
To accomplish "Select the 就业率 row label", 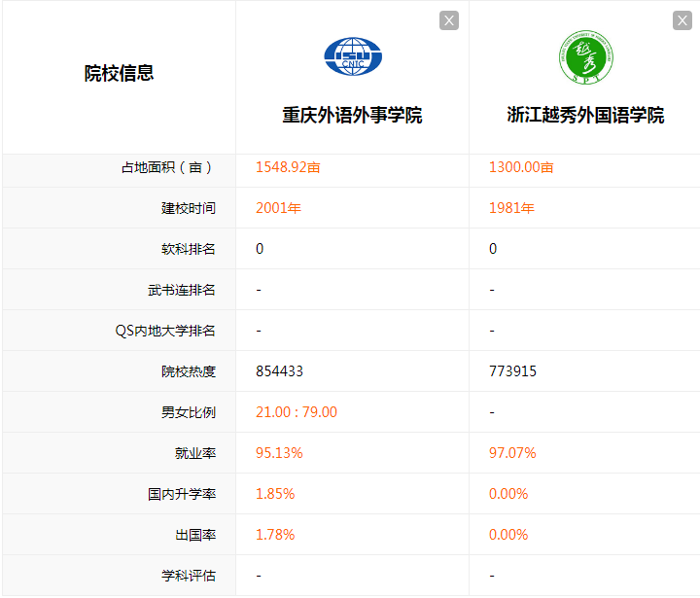I will (x=195, y=453).
